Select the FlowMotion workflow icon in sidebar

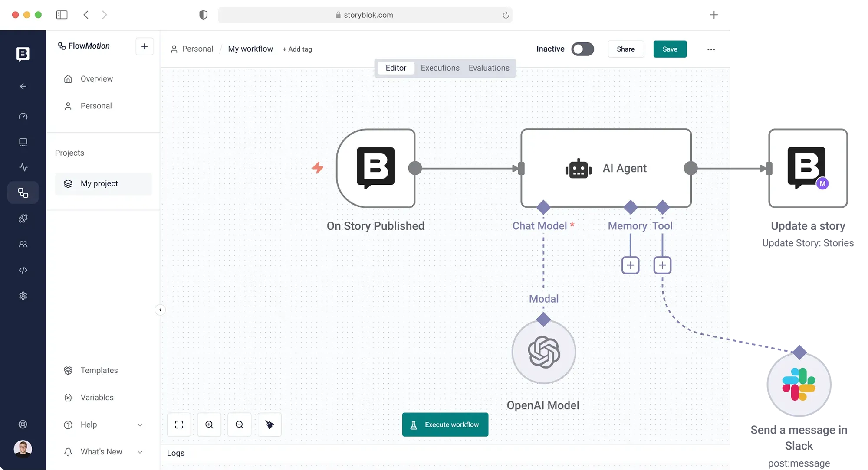[23, 193]
